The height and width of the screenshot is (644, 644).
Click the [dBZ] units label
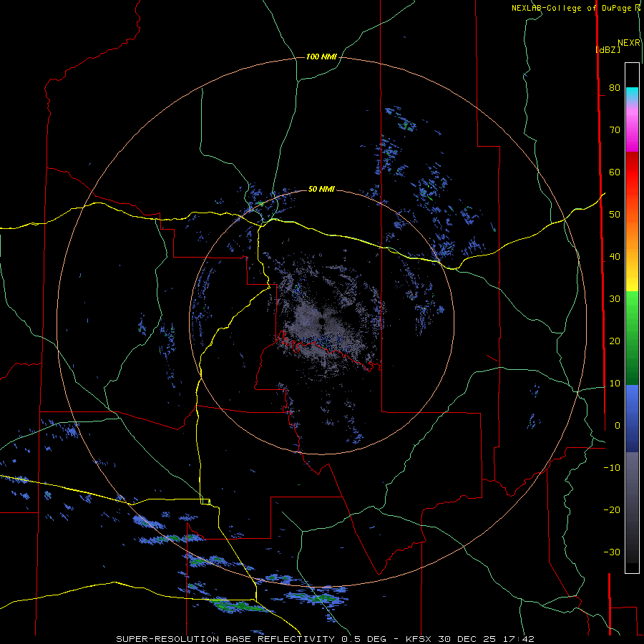[608, 49]
